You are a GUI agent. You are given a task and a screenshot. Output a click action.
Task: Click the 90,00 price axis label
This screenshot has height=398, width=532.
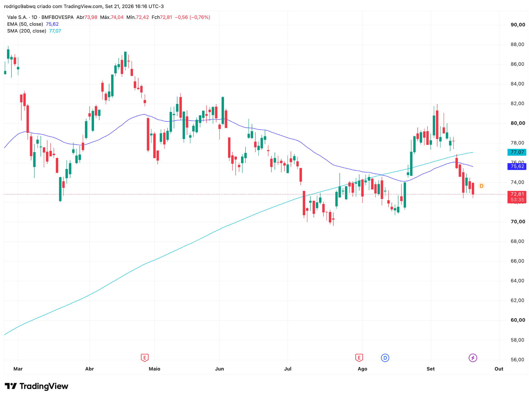[x=518, y=25]
